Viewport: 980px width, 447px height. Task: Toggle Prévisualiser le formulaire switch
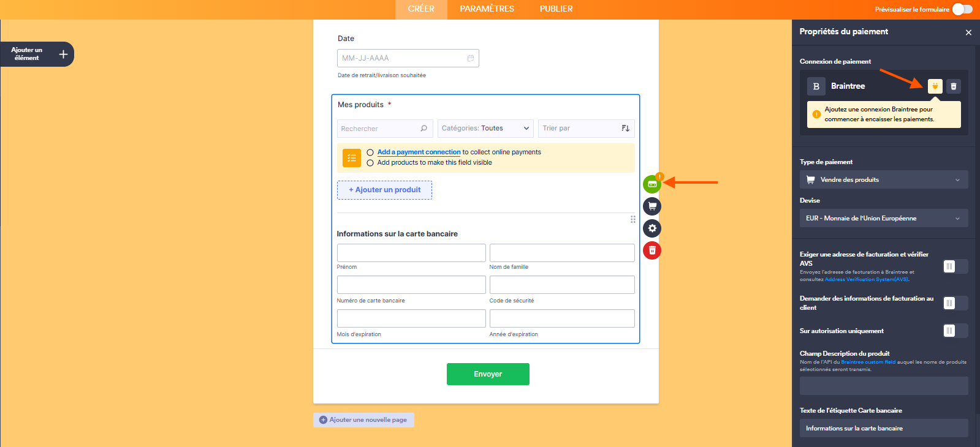[962, 9]
